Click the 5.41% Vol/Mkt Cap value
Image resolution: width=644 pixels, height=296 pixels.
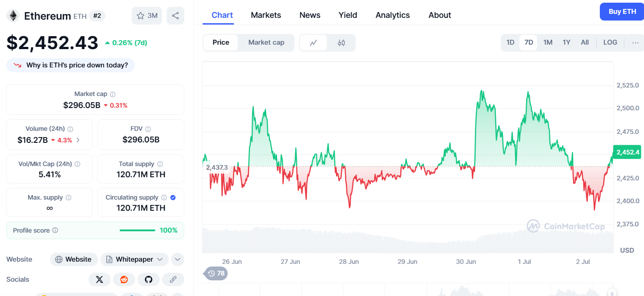pos(50,175)
